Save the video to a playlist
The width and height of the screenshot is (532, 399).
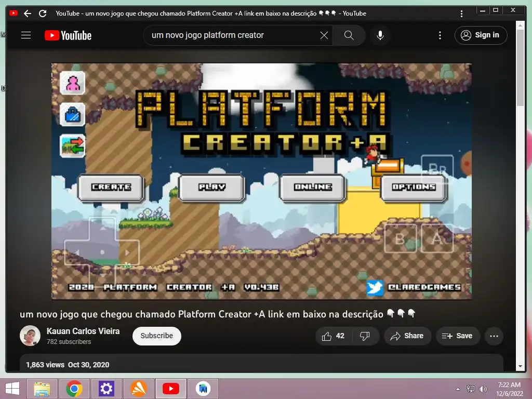coord(457,336)
